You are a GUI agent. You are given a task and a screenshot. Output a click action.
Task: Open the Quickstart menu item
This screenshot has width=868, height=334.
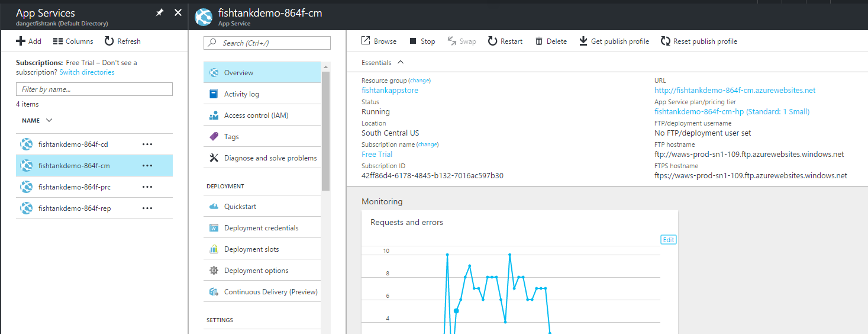262,207
